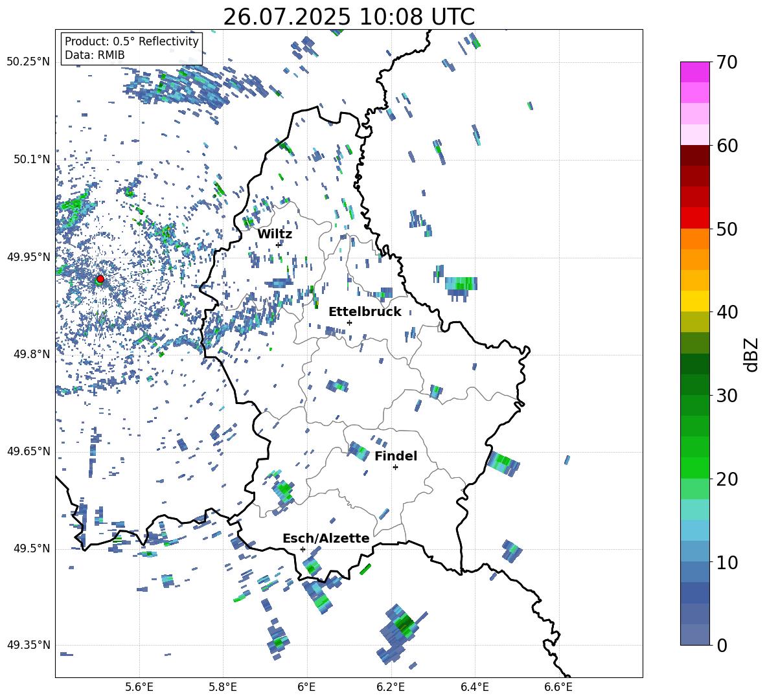
Task: Pick the bright red colorbar swatch above 50
Action: pos(694,218)
